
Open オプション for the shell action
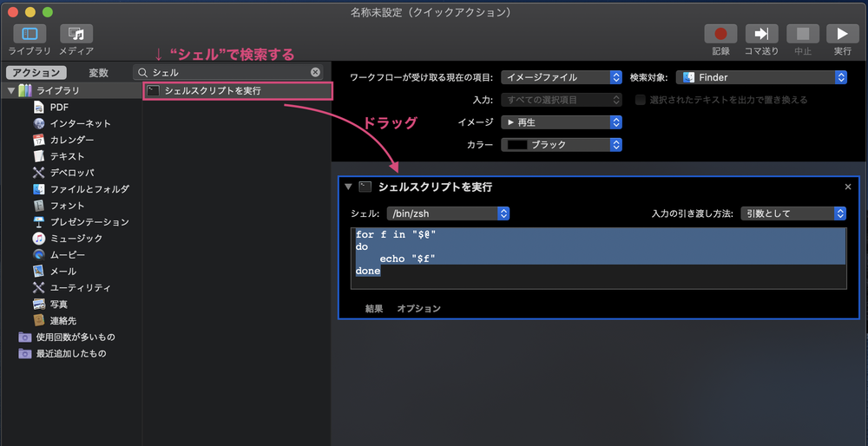pos(418,308)
